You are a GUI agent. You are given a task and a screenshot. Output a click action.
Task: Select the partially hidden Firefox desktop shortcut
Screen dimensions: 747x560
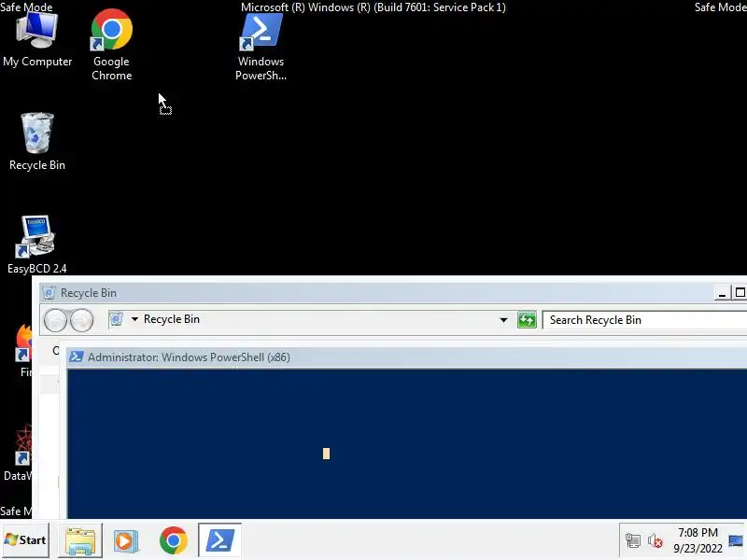(22, 350)
